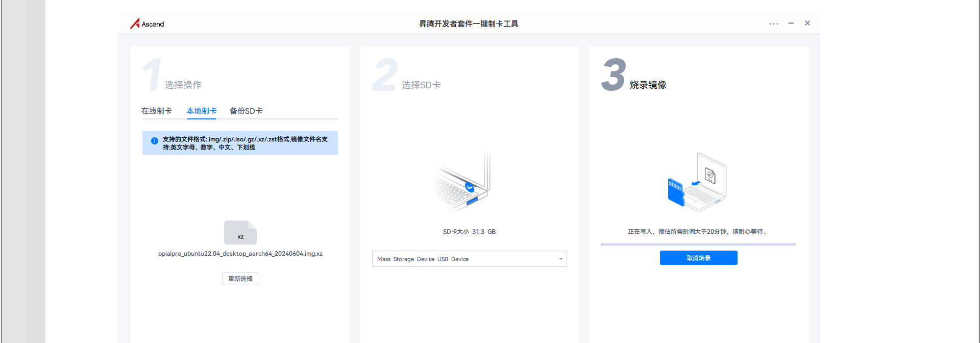Click the supported file formats notice text
Screen dimensions: 980x343
point(245,143)
